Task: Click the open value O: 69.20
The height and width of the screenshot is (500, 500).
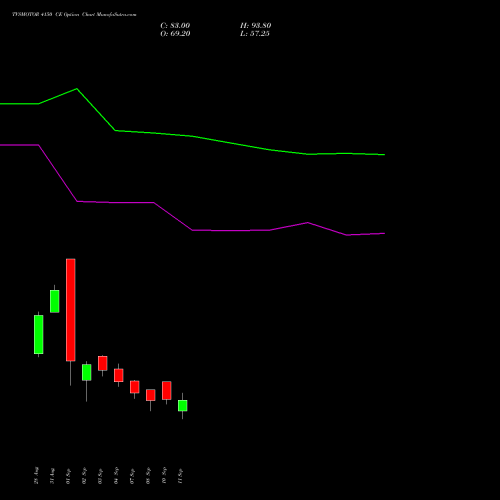Action: click(175, 34)
